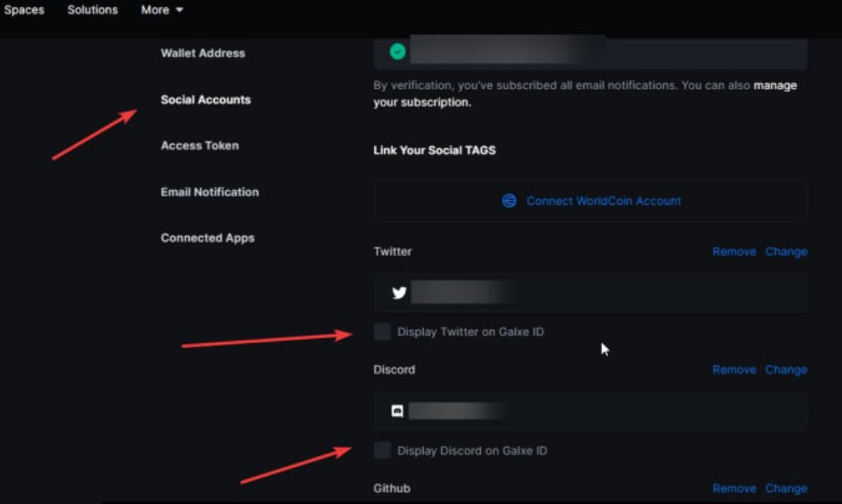Screen dimensions: 842x504
Task: Click the Discord logo icon
Action: (x=397, y=411)
